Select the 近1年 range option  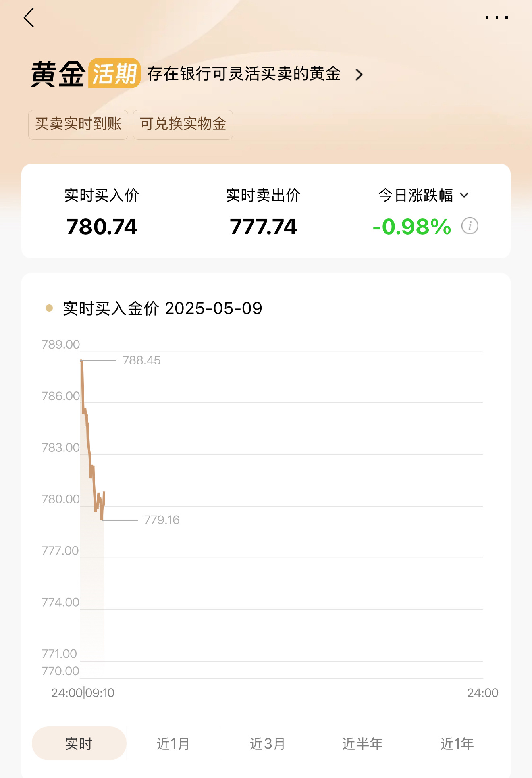click(457, 743)
